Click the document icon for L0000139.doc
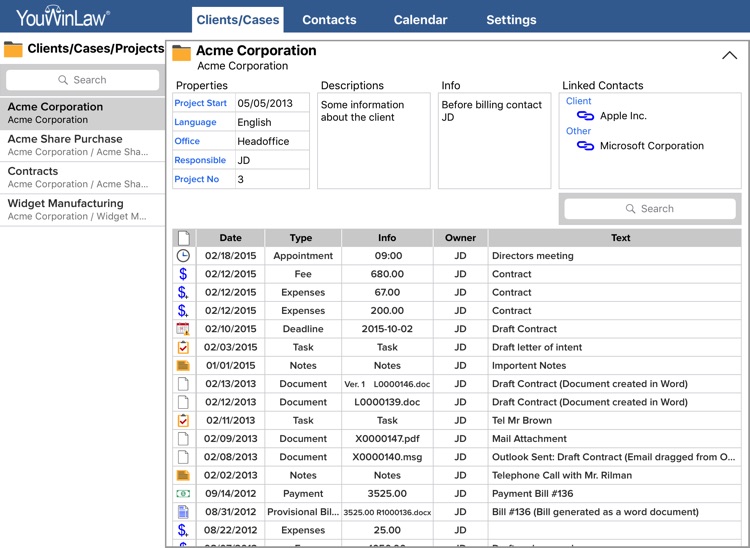Image resolution: width=750 pixels, height=548 pixels. click(183, 402)
